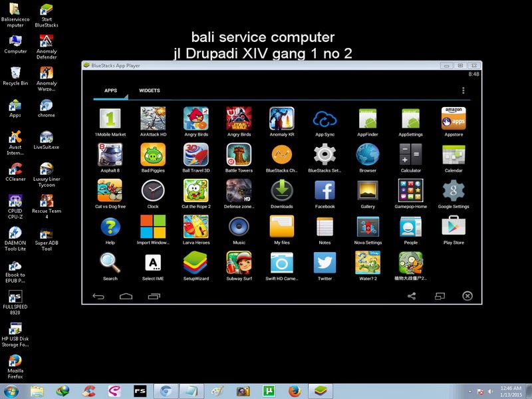Open the Notes app
532x399 pixels.
[x=325, y=227]
